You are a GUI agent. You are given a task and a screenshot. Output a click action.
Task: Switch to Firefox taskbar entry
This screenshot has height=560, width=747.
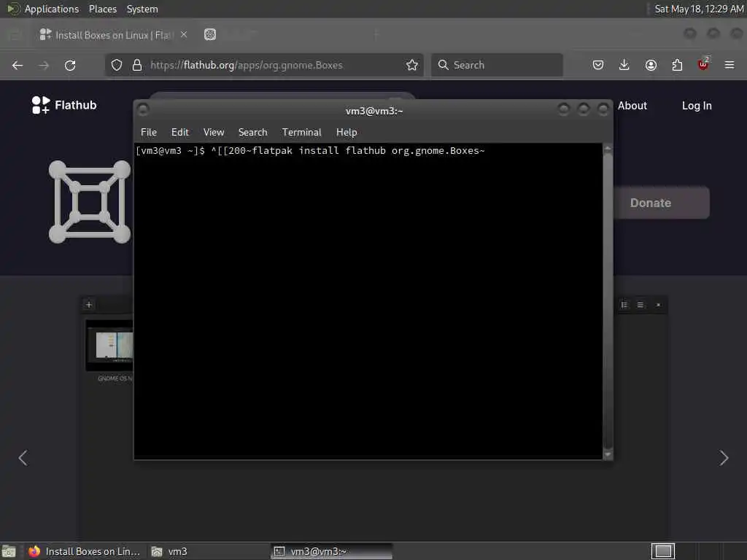tap(85, 551)
